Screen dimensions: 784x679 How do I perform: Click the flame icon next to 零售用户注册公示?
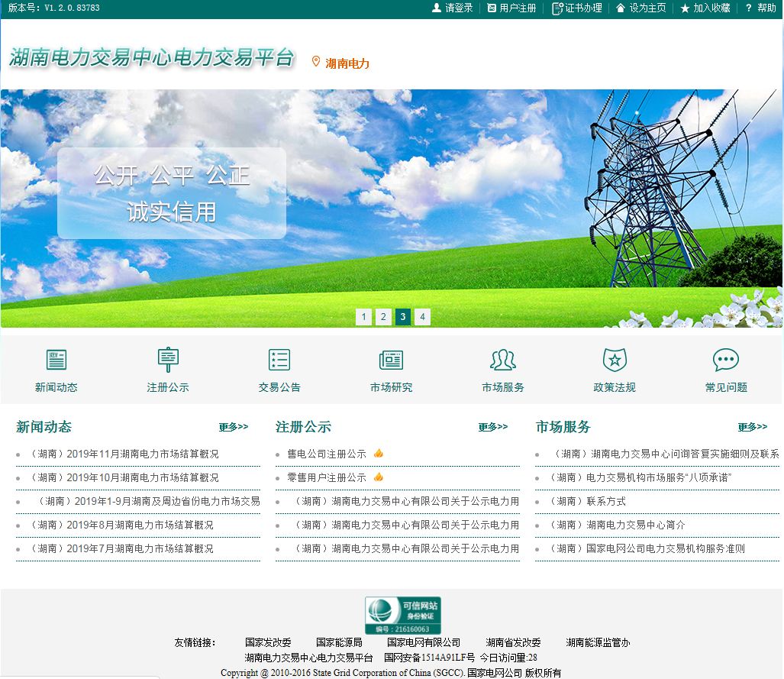(x=379, y=477)
